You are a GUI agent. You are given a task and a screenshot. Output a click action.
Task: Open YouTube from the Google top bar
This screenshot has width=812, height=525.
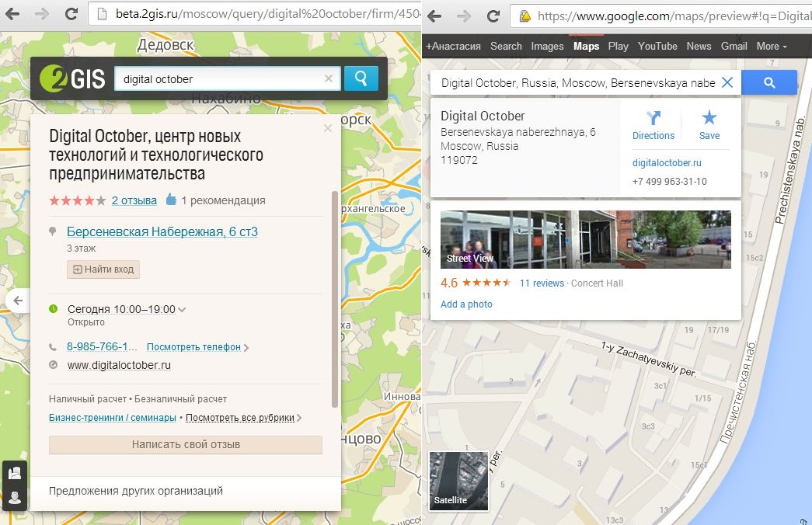point(657,46)
